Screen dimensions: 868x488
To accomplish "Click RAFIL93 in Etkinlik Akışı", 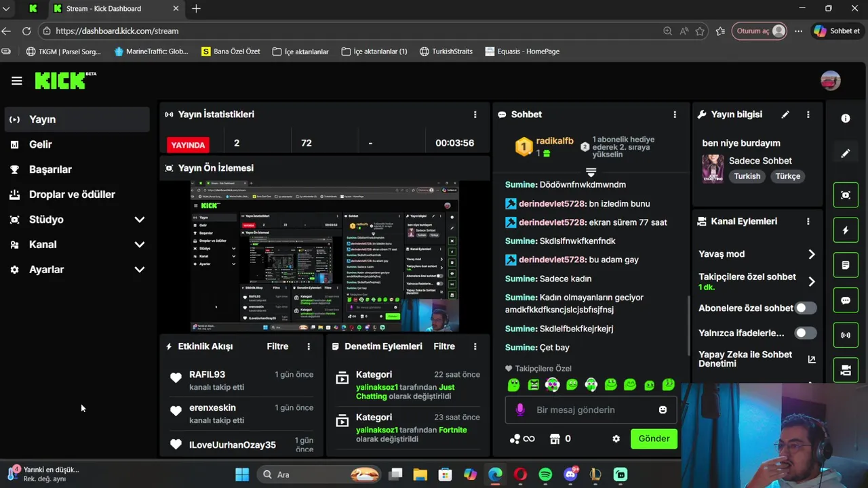I will coord(207,375).
